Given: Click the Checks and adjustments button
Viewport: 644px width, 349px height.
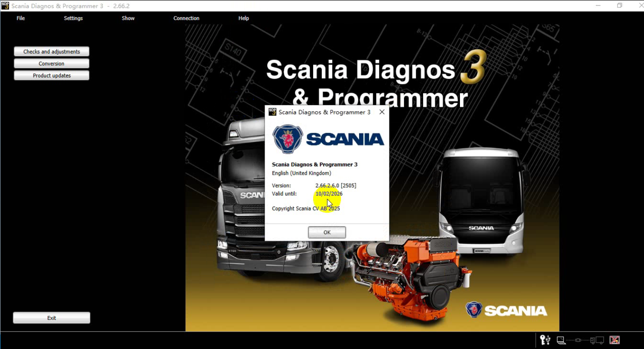Looking at the screenshot, I should 51,52.
